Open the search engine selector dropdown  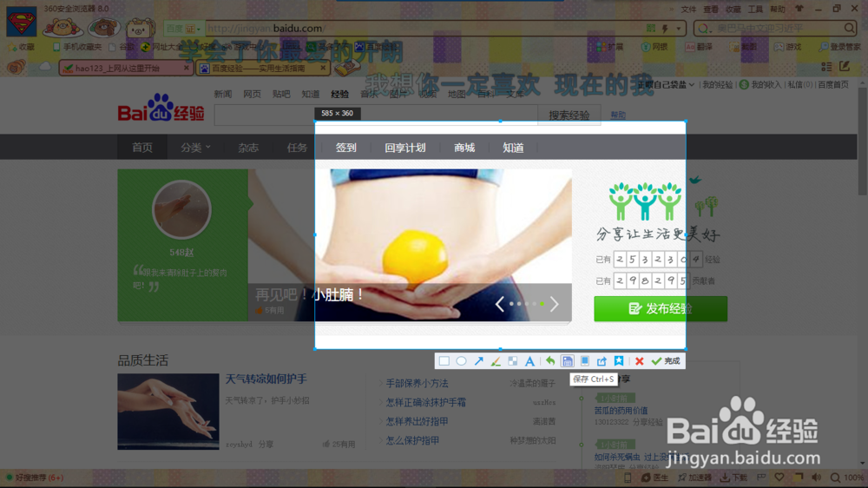[x=705, y=29]
